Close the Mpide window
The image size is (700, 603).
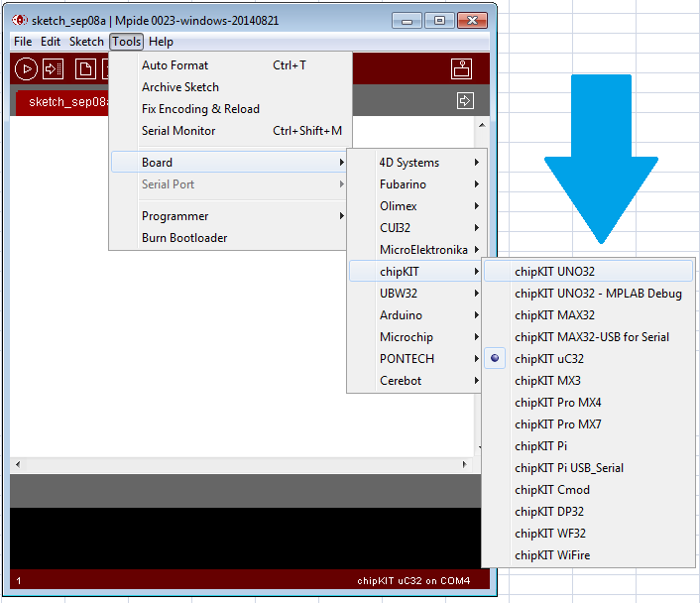pos(472,21)
